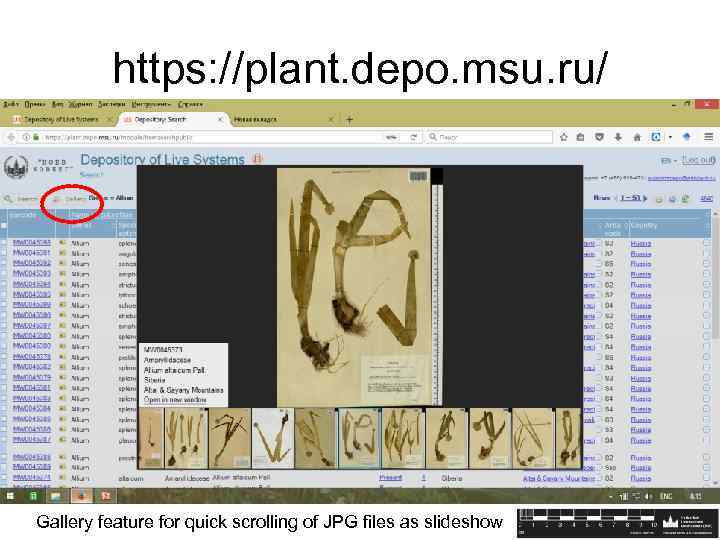Viewport: 720px width, 540px height.
Task: Open the downloads arrow icon
Action: click(x=618, y=137)
